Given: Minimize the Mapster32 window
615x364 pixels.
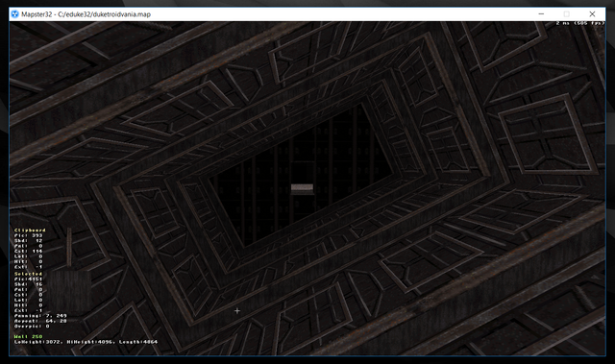Looking at the screenshot, I should click(541, 14).
